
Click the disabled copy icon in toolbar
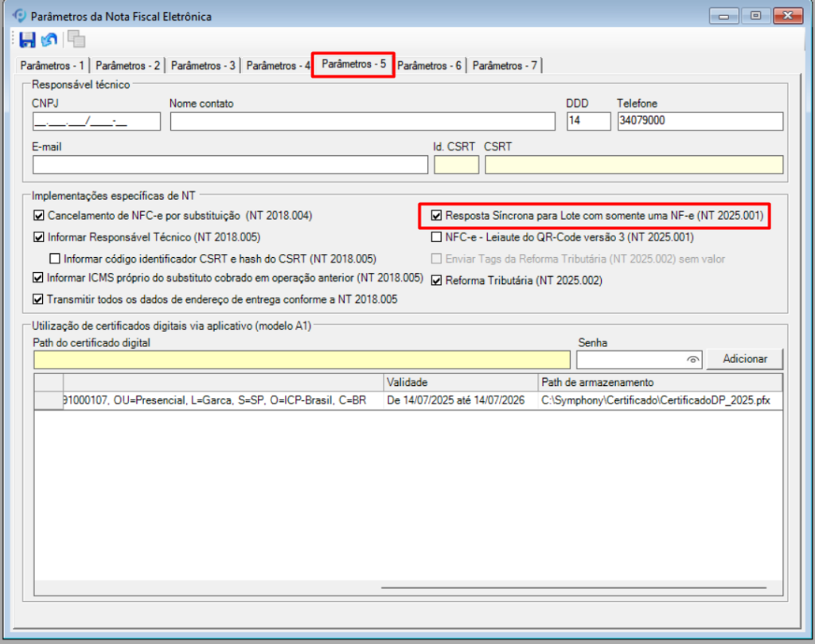pos(76,39)
